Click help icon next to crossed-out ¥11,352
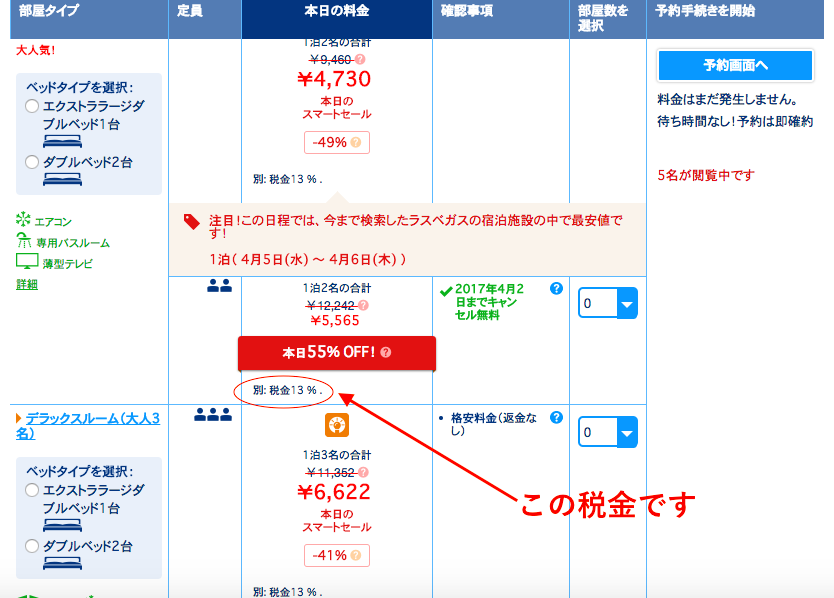Screen dimensions: 834x598 coord(363,472)
